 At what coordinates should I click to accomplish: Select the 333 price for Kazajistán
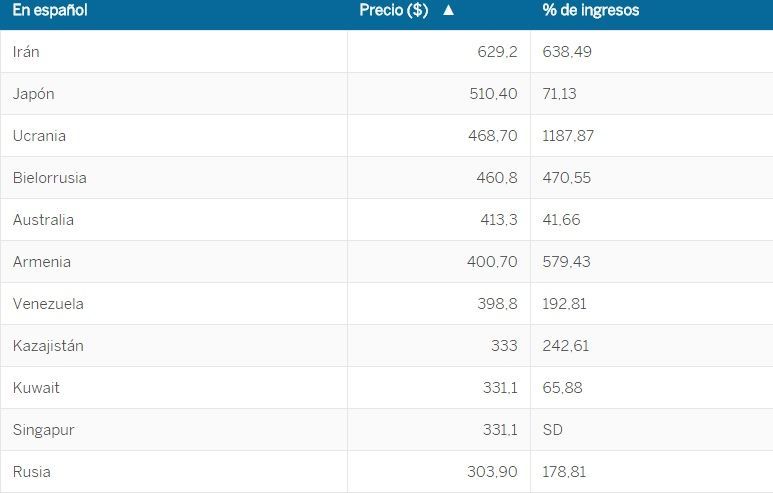504,346
